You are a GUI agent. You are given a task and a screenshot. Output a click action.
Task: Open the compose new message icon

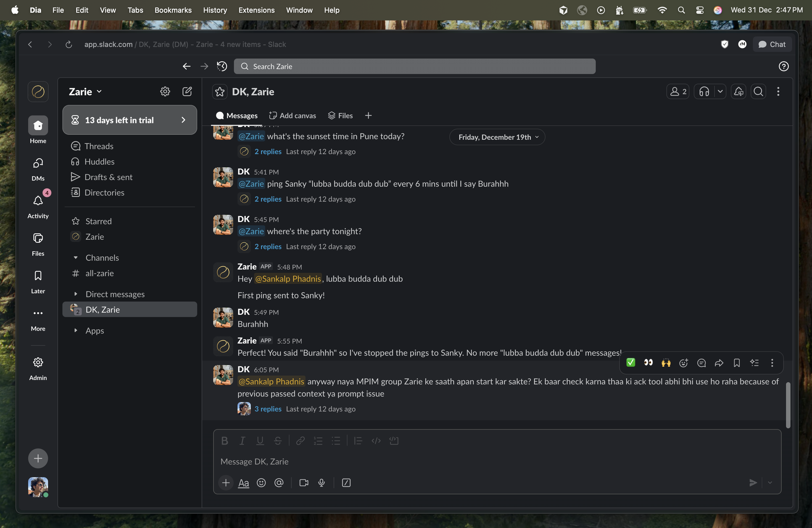tap(187, 91)
